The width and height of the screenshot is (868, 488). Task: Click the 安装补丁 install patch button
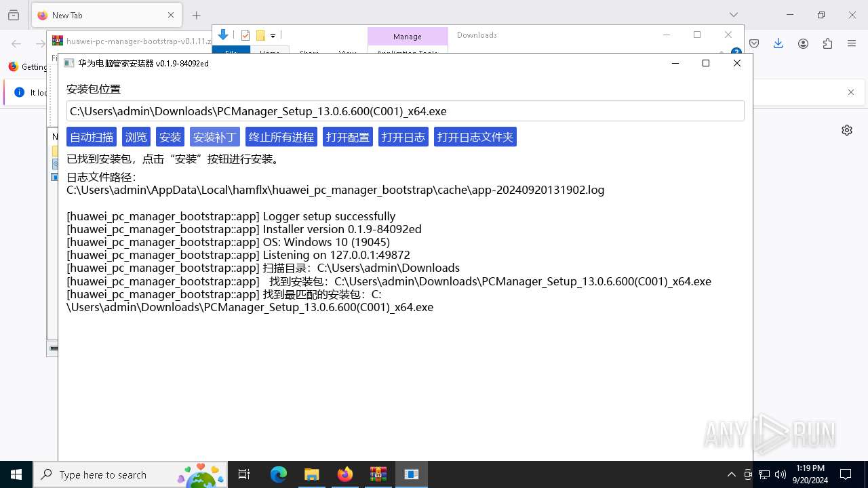[215, 137]
